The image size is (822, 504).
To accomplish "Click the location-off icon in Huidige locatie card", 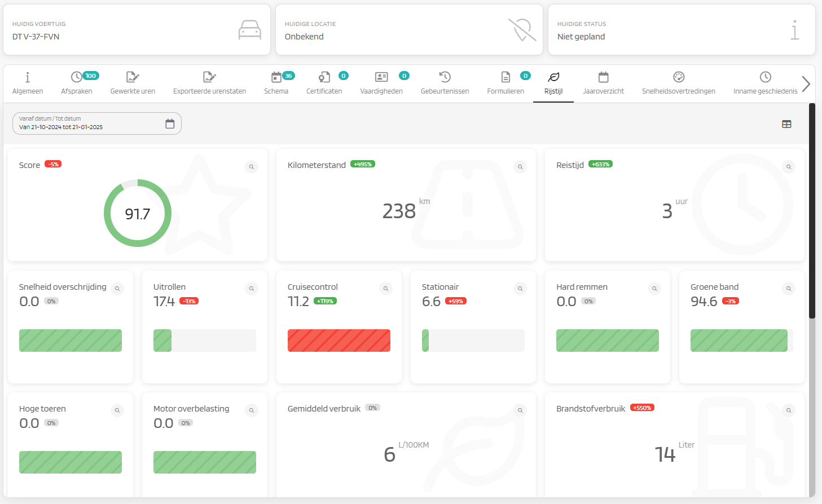I will tap(522, 30).
